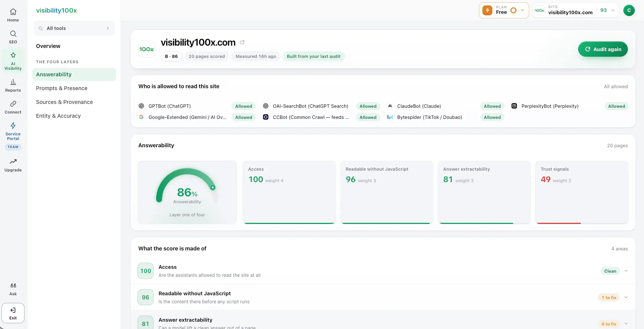Click the Trust signals 49 card

[582, 192]
